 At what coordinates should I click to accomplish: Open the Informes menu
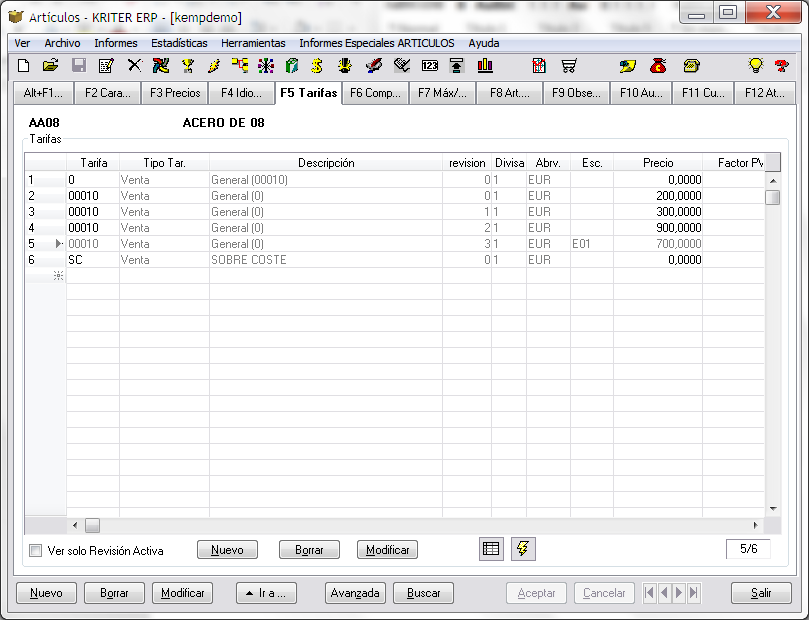coord(116,43)
